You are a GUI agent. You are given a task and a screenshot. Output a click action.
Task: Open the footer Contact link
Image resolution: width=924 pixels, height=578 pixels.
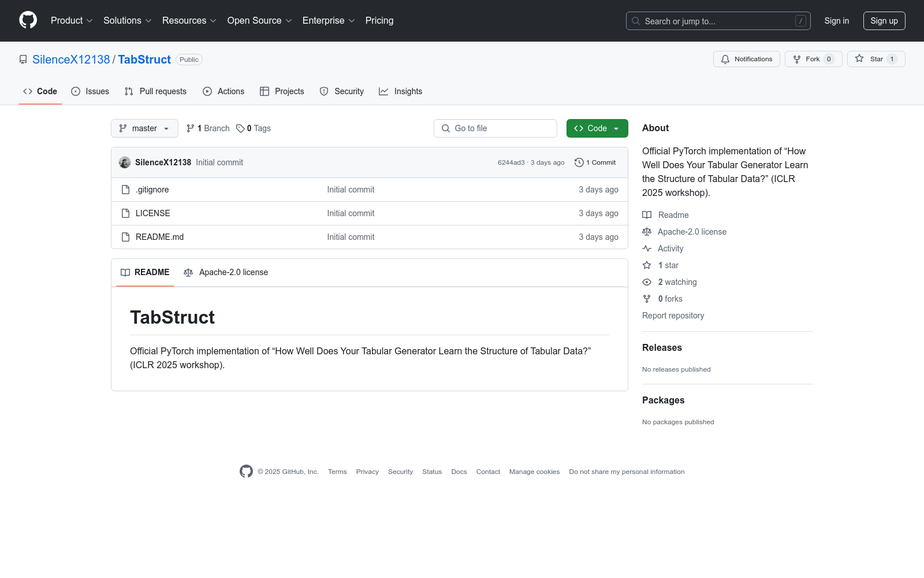pyautogui.click(x=488, y=472)
